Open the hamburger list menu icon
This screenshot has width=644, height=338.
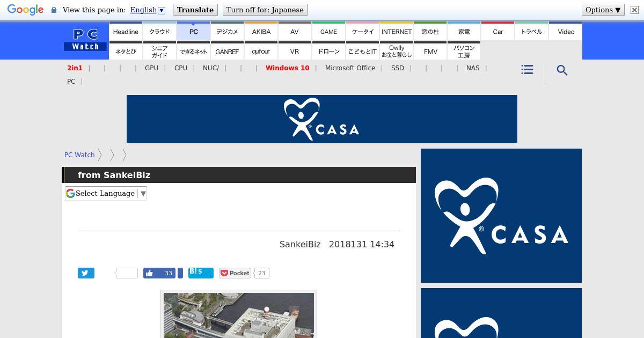[527, 70]
